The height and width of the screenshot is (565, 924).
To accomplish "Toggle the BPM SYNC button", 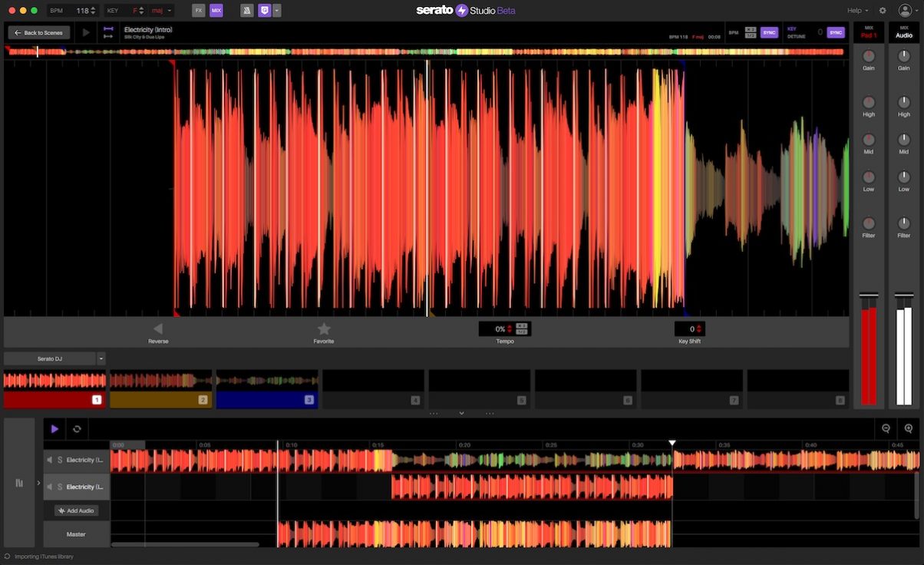I will pos(769,32).
